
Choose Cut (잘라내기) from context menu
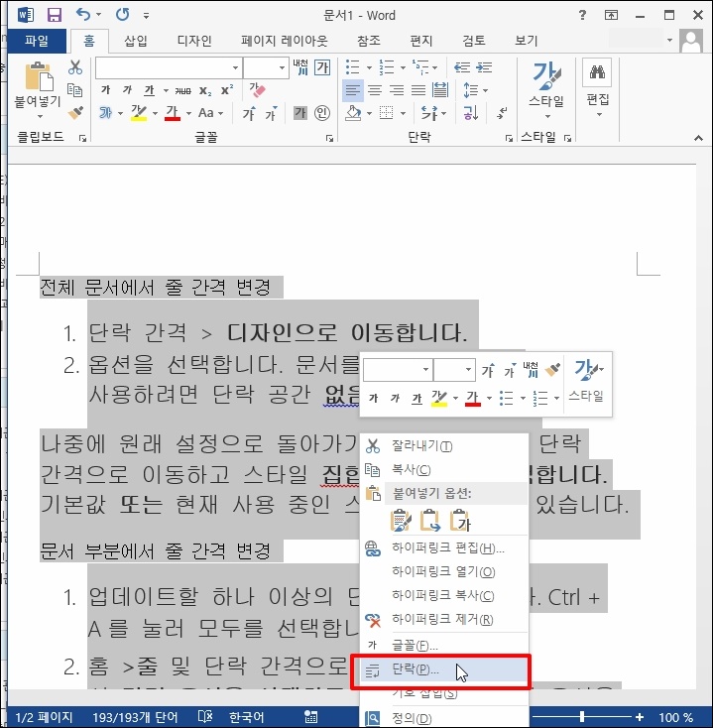pos(444,445)
